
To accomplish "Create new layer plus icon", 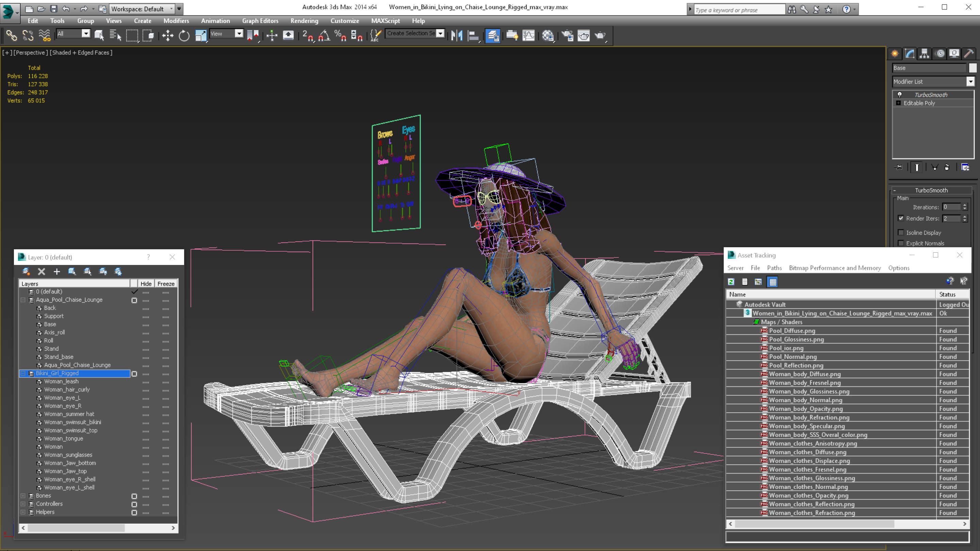I will [57, 271].
